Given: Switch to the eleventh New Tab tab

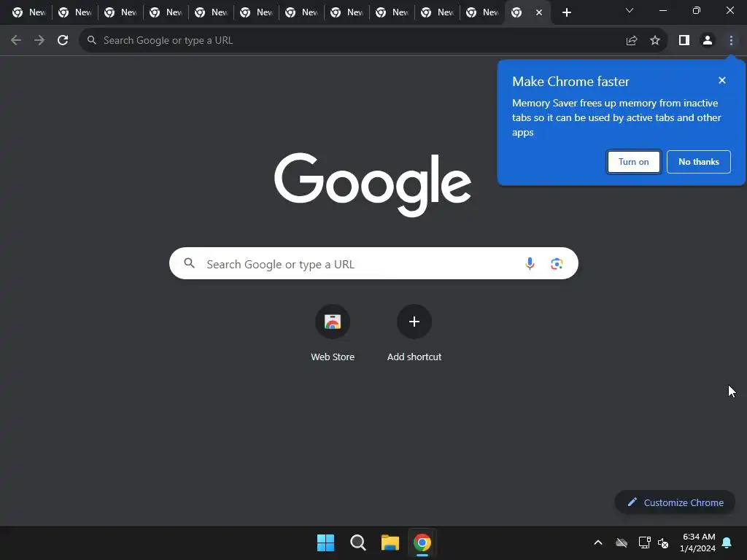Looking at the screenshot, I should (482, 12).
